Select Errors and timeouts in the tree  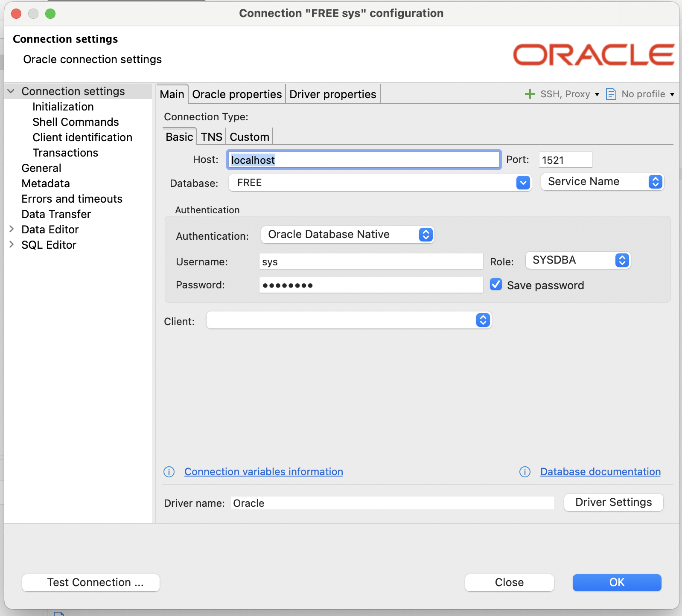click(x=72, y=199)
